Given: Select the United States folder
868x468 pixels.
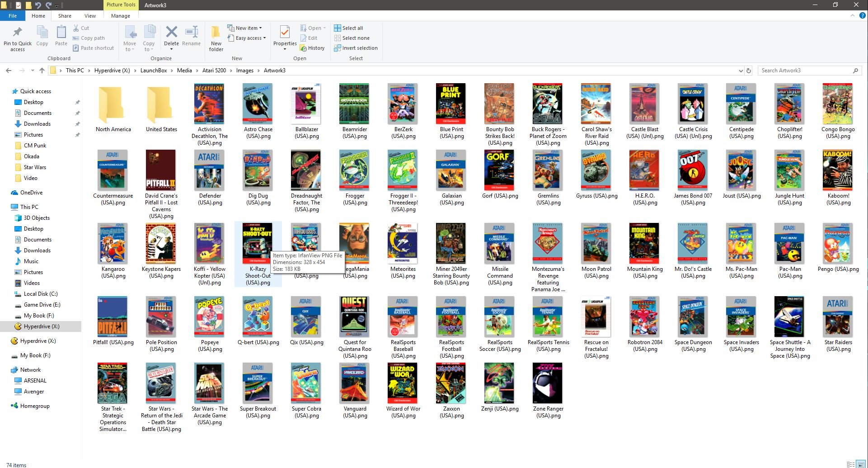Looking at the screenshot, I should click(161, 109).
